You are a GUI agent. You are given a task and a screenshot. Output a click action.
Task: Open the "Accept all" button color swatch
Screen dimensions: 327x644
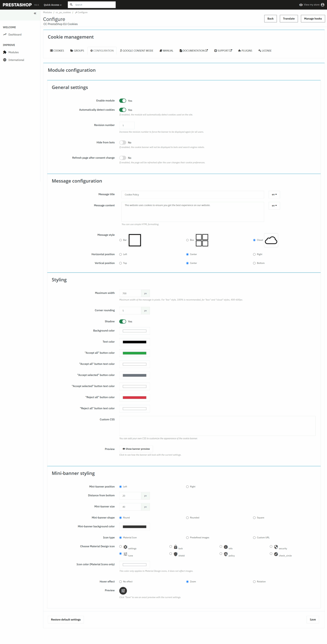pyautogui.click(x=134, y=353)
